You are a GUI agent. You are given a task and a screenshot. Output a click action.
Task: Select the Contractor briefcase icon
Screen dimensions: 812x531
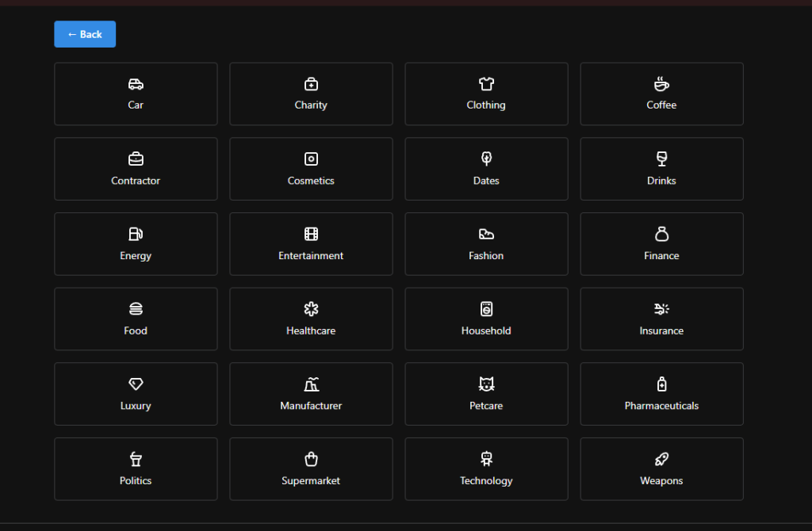pyautogui.click(x=136, y=159)
